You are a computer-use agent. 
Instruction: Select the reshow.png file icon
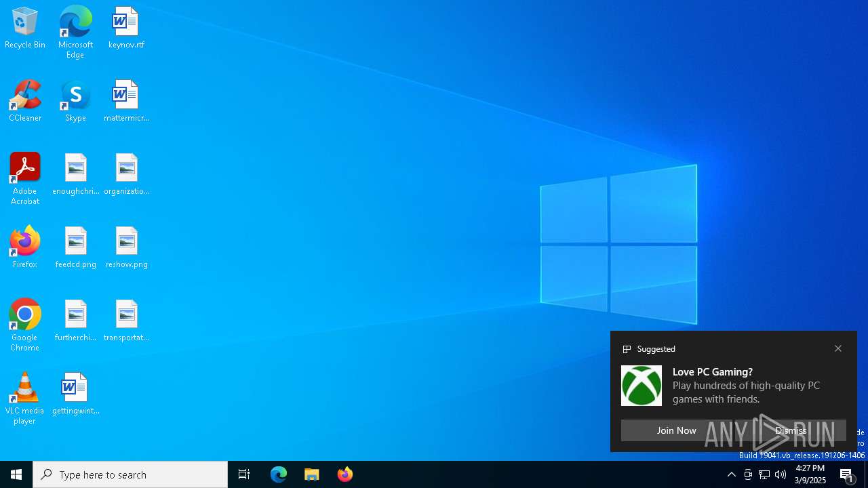[126, 247]
